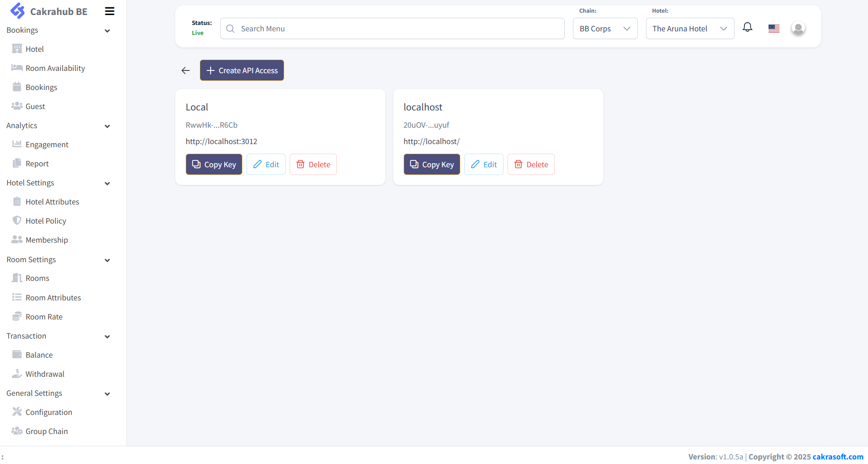Copy the Local API key
The width and height of the screenshot is (868, 464).
point(213,164)
